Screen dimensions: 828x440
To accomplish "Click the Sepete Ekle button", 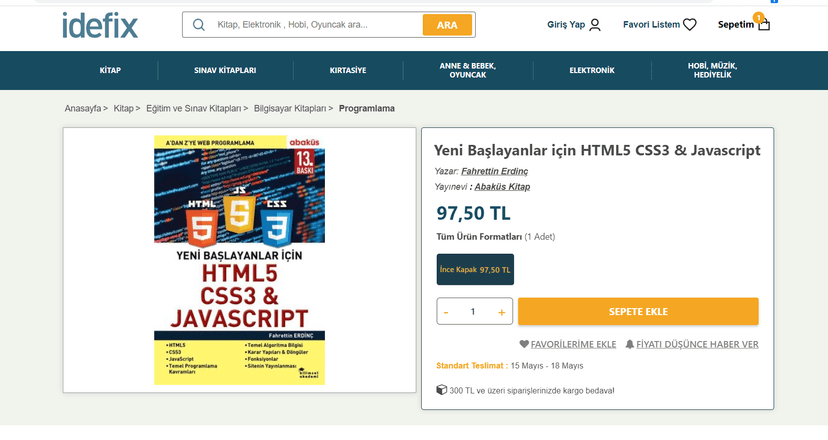I will pyautogui.click(x=638, y=312).
